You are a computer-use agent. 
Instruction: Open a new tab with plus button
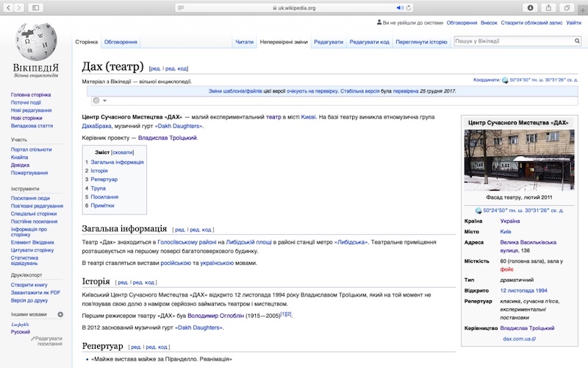[583, 10]
